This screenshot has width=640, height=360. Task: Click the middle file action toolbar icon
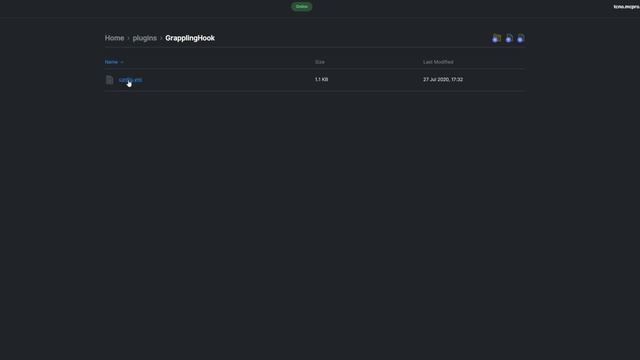tap(509, 39)
